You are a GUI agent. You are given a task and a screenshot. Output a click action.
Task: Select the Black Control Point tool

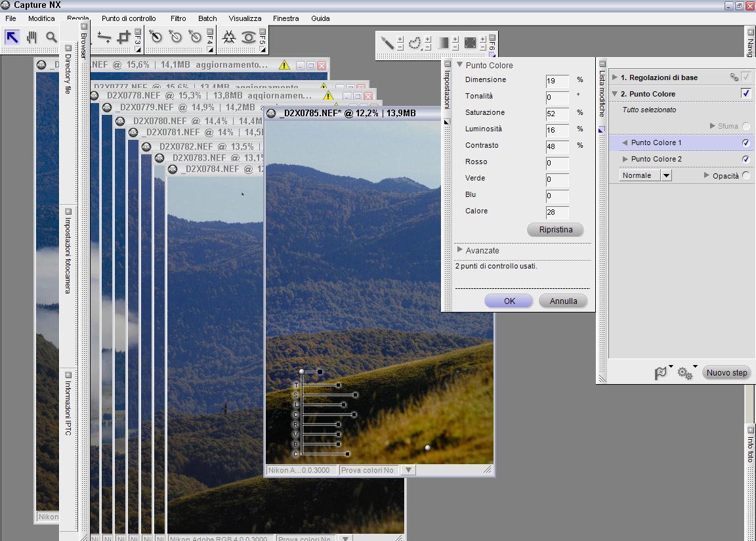click(156, 37)
